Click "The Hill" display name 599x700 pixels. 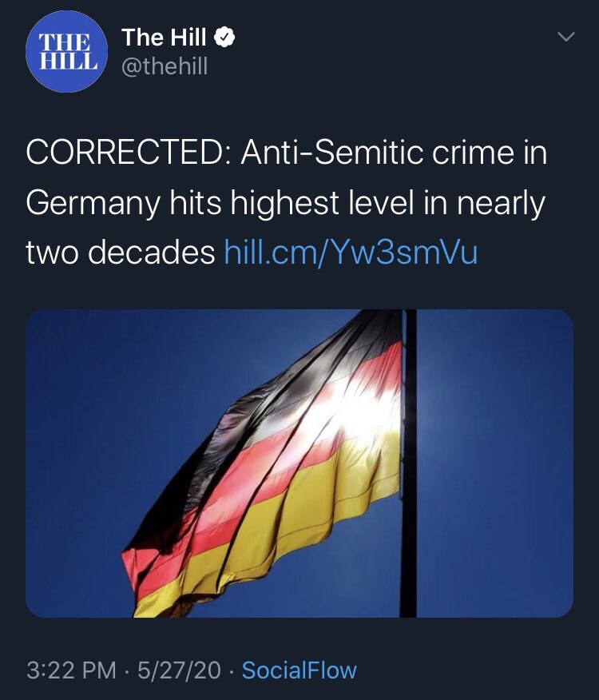coord(163,38)
